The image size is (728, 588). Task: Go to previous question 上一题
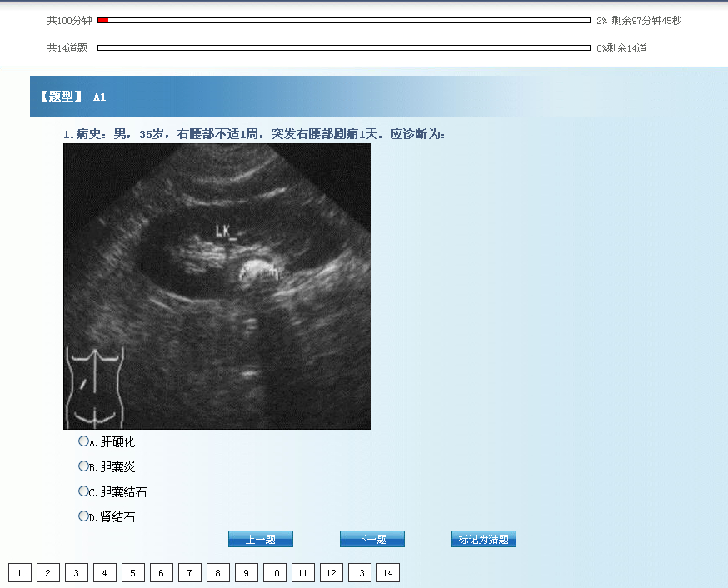point(261,539)
